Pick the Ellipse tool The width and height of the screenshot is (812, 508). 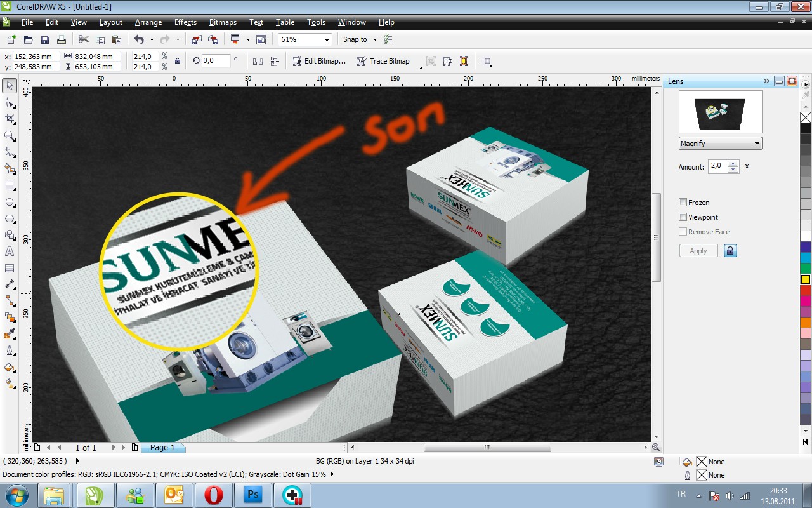point(10,203)
